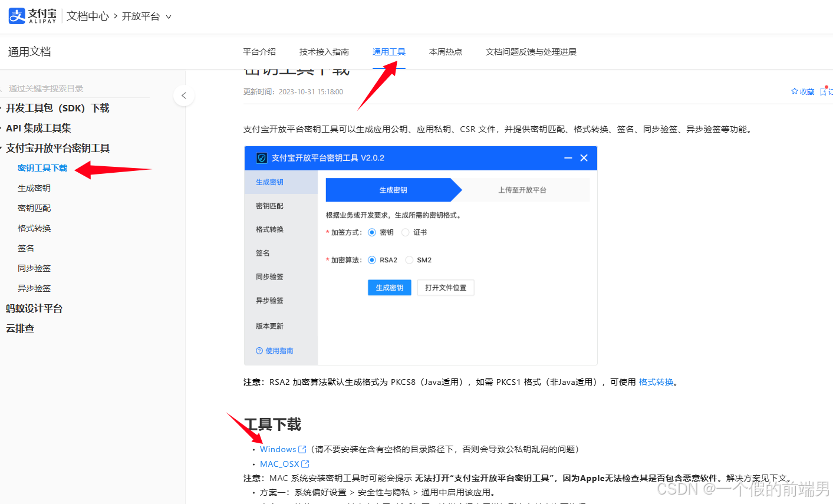Open 生成密钥 in the sidebar tree
The width and height of the screenshot is (833, 504).
34,188
